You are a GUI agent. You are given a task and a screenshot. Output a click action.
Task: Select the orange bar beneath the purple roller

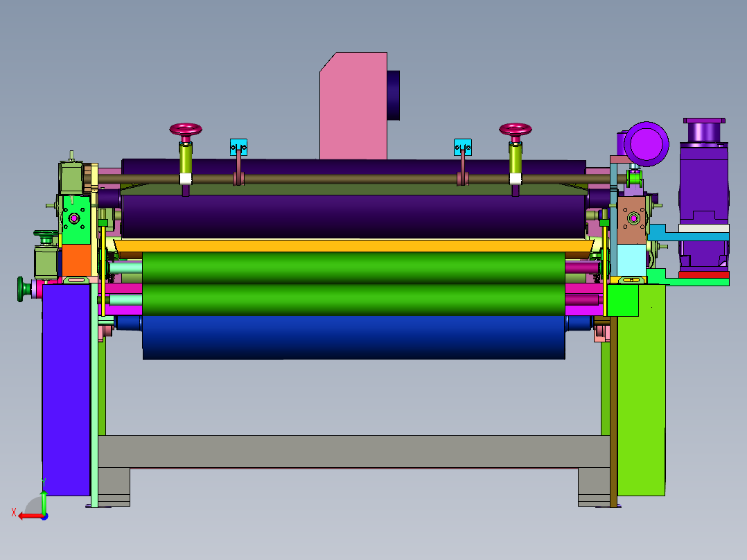tap(353, 246)
